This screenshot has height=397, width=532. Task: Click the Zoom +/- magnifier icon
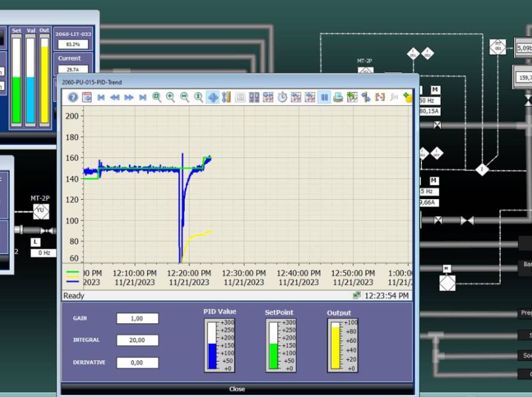point(170,97)
